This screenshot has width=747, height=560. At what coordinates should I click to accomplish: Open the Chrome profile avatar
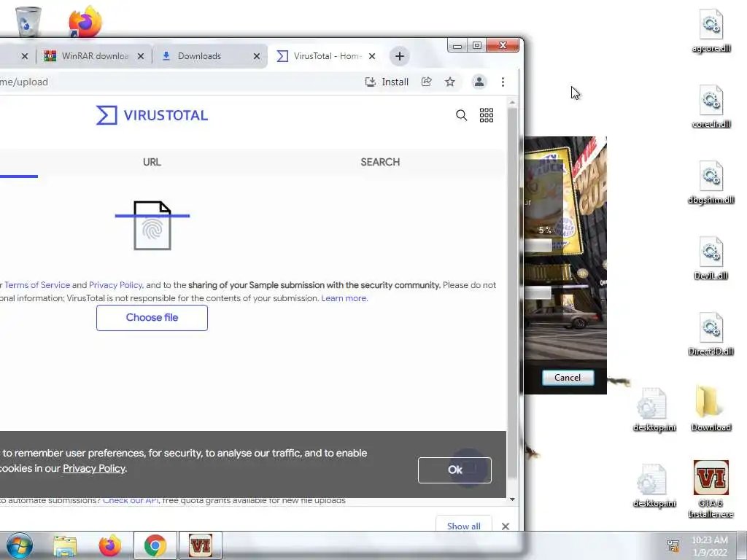479,82
